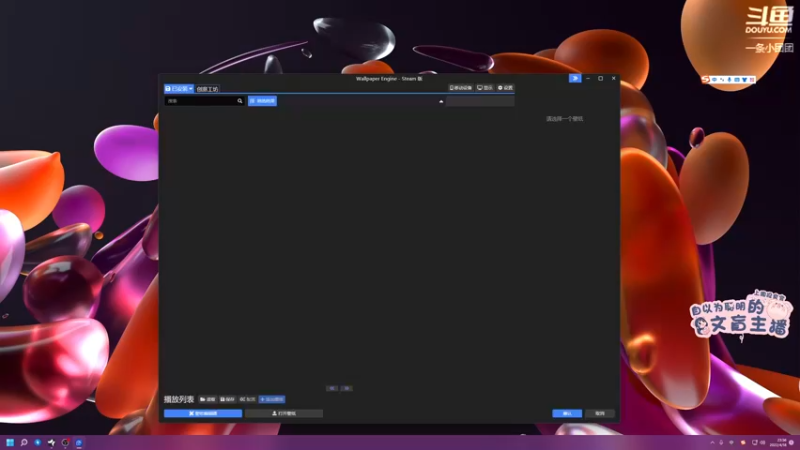Maximize the Wallpaper Engine window

601,79
